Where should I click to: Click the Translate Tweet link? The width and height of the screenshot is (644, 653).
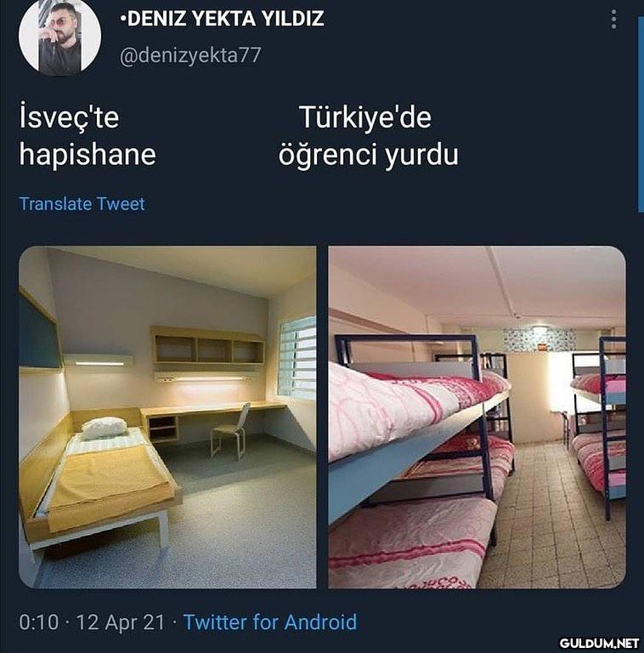[82, 204]
